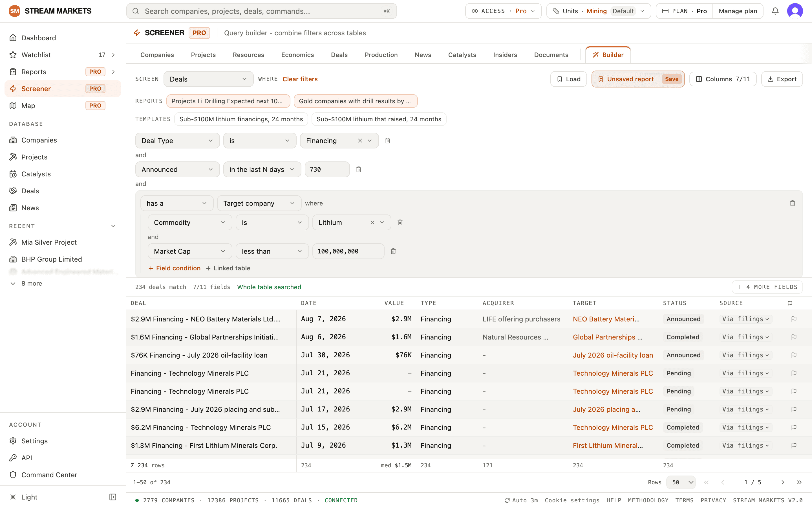Click the Export button
Viewport: 812px width, 508px height.
tap(782, 79)
